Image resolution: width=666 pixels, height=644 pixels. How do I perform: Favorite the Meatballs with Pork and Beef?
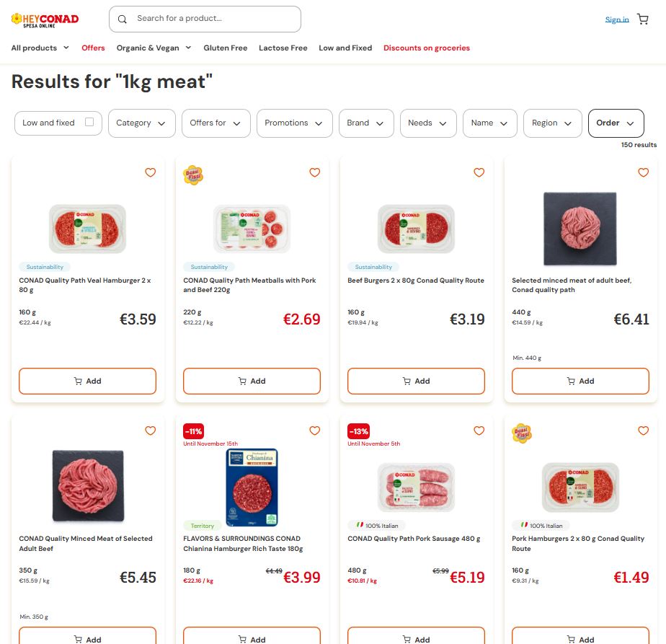315,172
